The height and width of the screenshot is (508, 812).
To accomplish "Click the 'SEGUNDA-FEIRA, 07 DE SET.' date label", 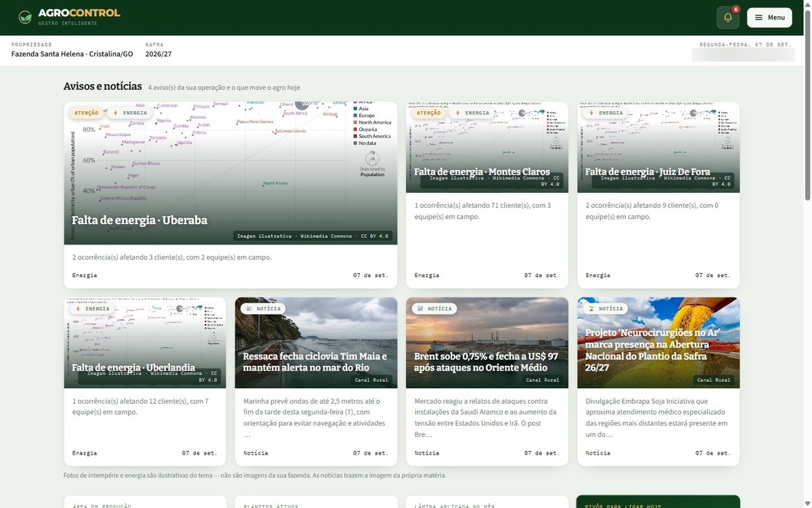I will point(745,45).
